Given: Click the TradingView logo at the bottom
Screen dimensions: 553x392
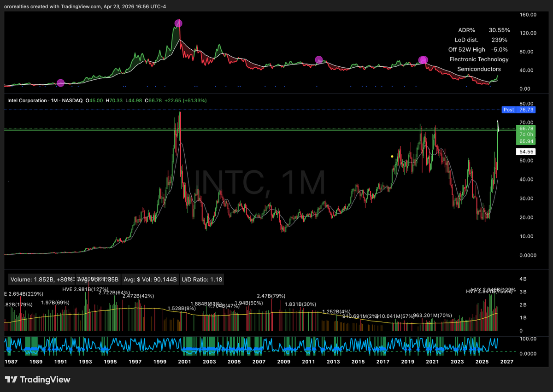Looking at the screenshot, I should [x=38, y=380].
